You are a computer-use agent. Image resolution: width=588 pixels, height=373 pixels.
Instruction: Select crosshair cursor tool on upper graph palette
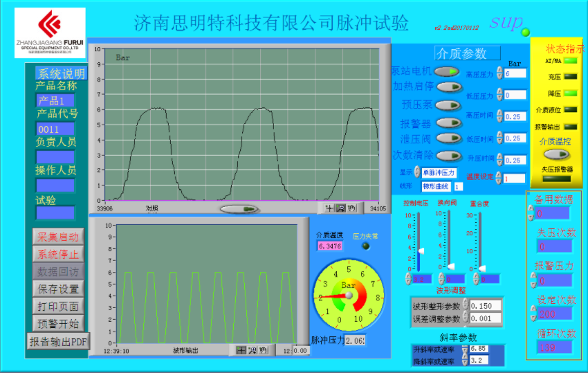(330, 208)
